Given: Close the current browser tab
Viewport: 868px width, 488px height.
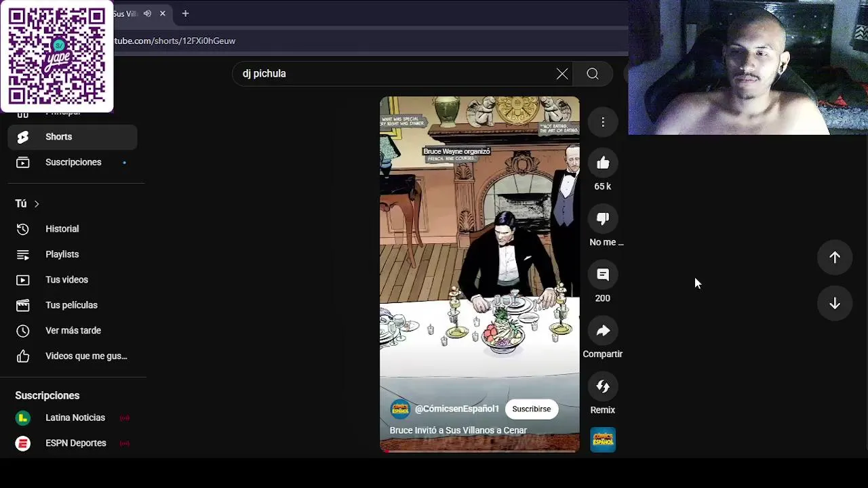Looking at the screenshot, I should click(163, 14).
